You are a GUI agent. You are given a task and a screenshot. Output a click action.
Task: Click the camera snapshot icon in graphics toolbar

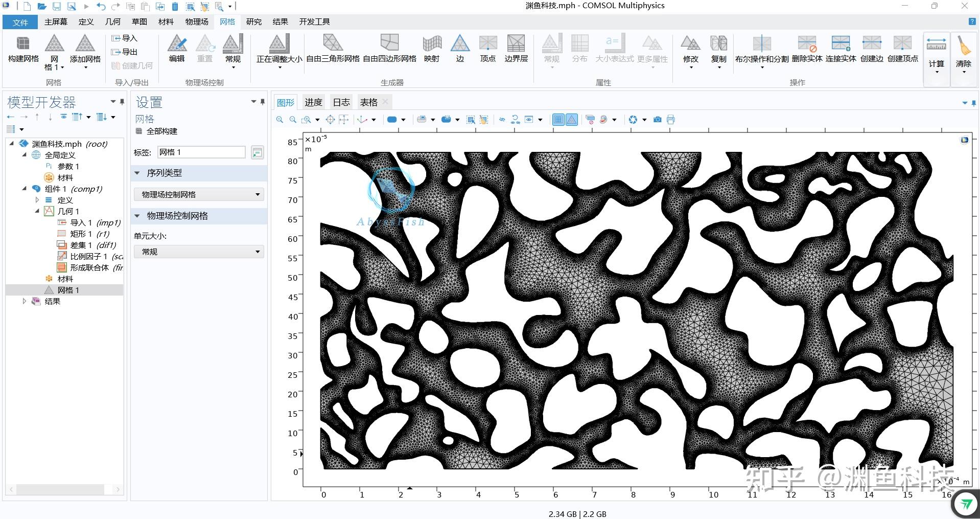coord(658,120)
